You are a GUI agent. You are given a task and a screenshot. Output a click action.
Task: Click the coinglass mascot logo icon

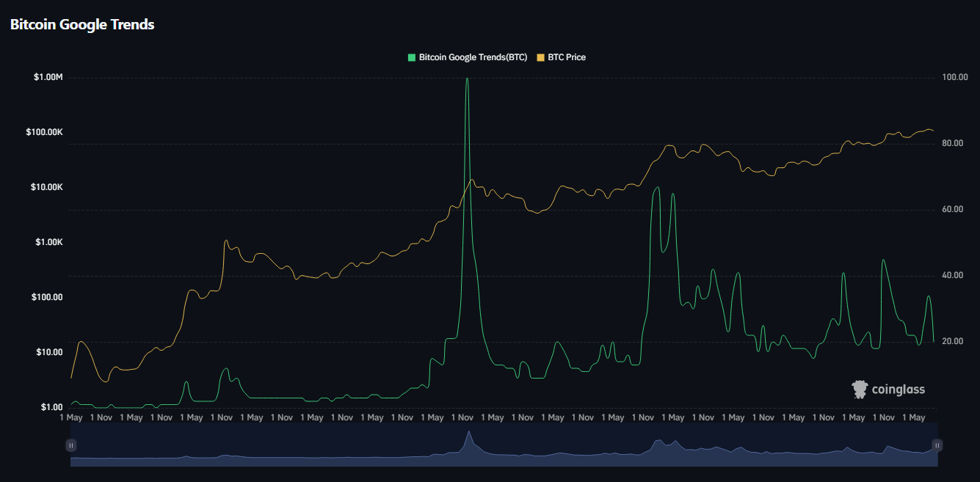coord(860,390)
